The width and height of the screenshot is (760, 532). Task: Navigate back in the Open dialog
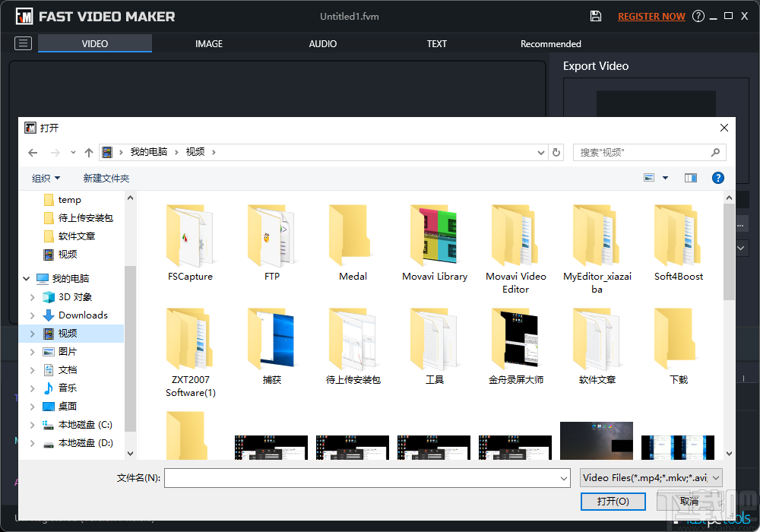click(x=31, y=152)
